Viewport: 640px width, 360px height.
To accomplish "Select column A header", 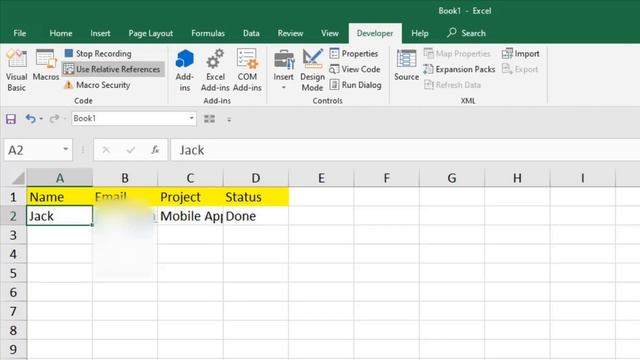I will (x=60, y=178).
